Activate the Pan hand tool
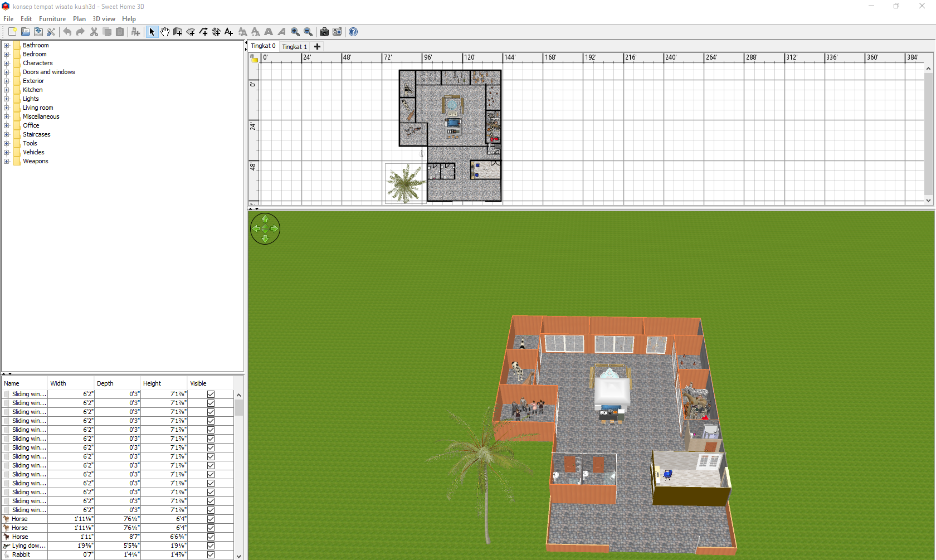Screen dimensions: 936x560 (x=165, y=32)
